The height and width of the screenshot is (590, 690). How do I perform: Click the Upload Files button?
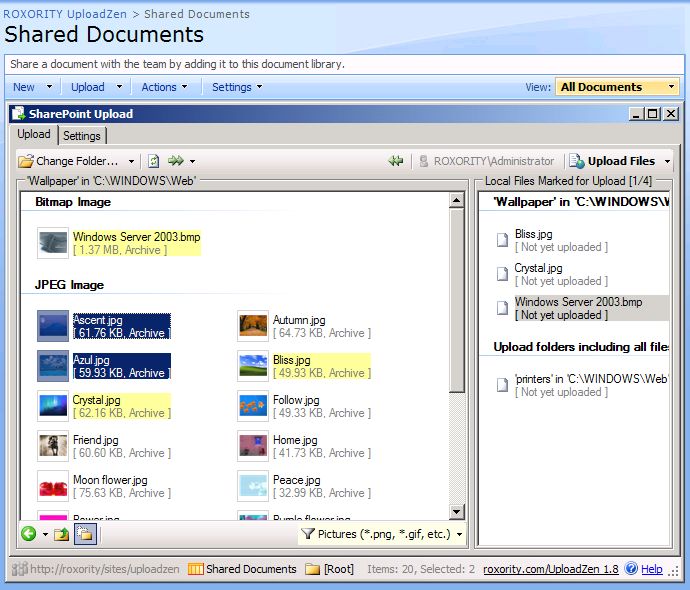(x=613, y=161)
